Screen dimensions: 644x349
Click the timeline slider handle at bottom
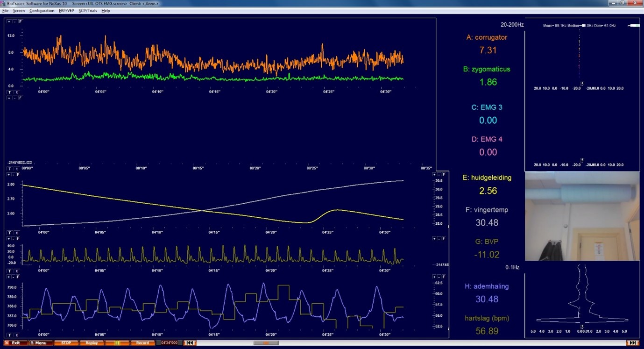coord(266,343)
